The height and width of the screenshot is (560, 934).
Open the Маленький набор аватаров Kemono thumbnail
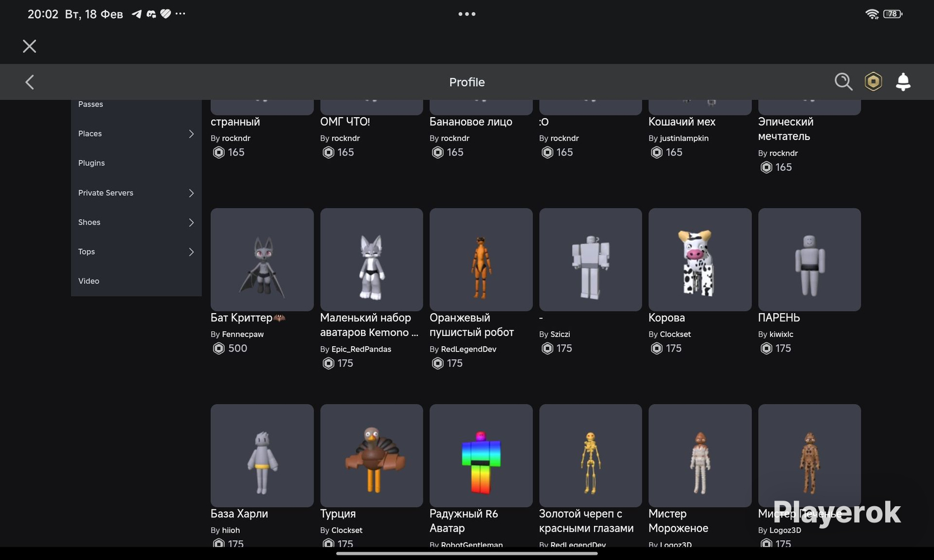[371, 260]
